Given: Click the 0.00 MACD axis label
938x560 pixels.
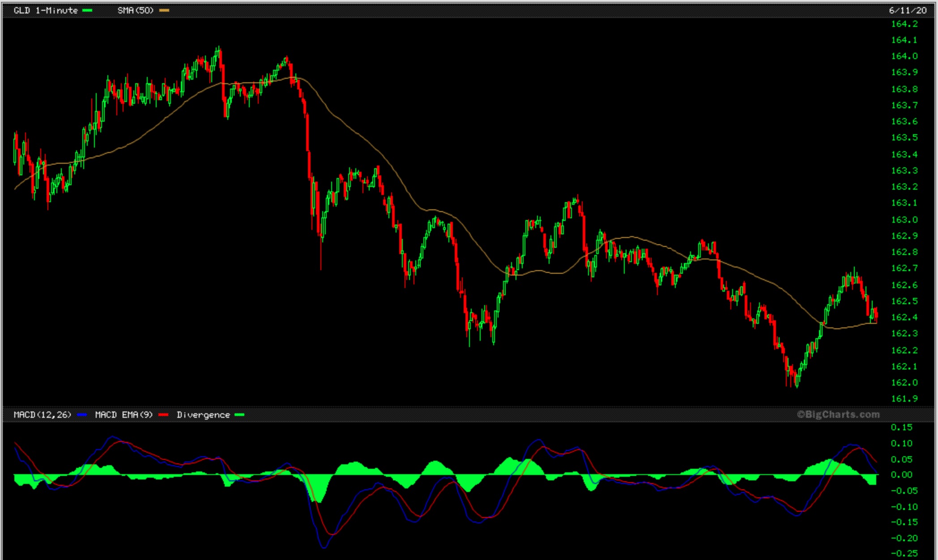Looking at the screenshot, I should (x=901, y=475).
